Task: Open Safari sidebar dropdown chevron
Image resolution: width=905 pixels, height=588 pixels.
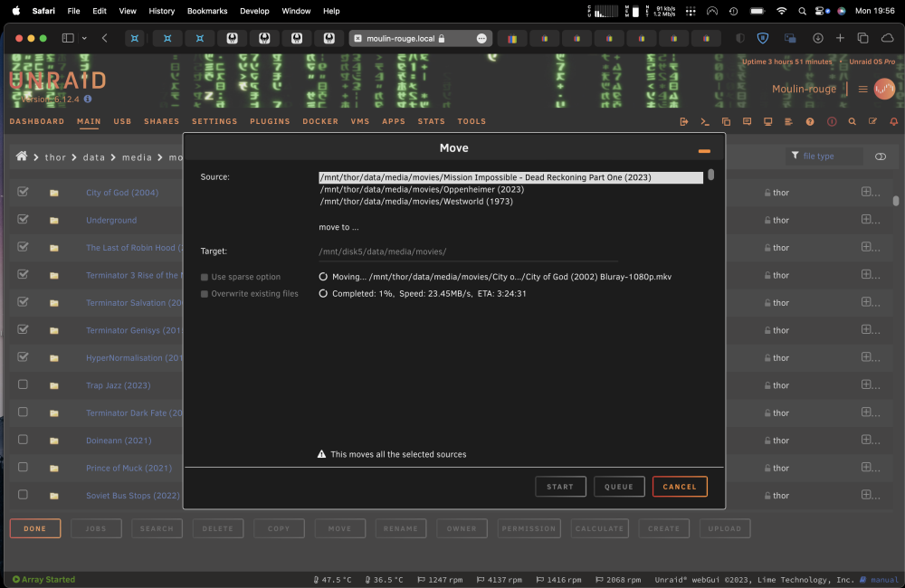Action: (x=84, y=38)
